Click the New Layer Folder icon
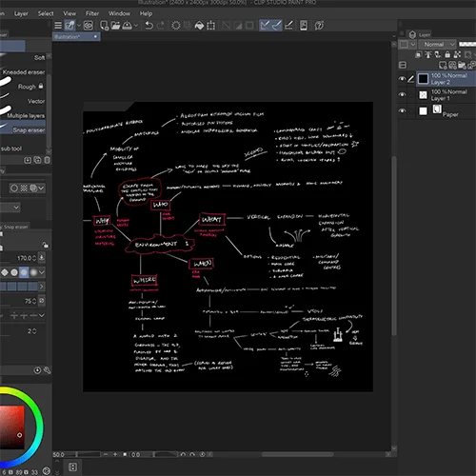Viewport: 476px width, 476px height. pos(462,66)
